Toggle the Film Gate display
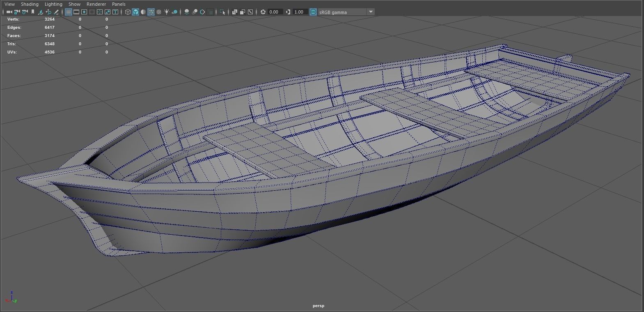The height and width of the screenshot is (312, 644). point(76,12)
